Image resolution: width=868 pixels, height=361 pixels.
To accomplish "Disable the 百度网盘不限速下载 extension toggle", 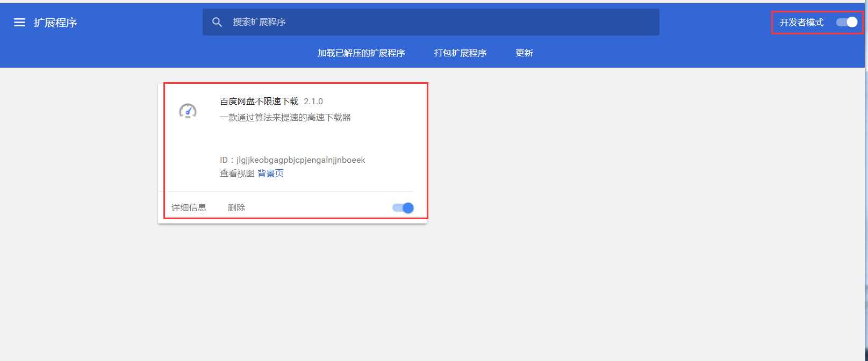I will (x=403, y=208).
